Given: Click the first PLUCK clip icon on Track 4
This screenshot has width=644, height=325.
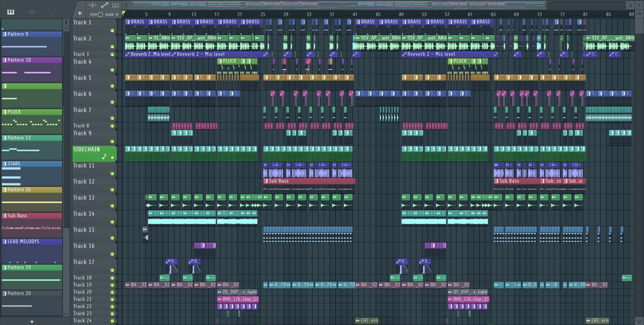Looking at the screenshot, I should pos(220,61).
